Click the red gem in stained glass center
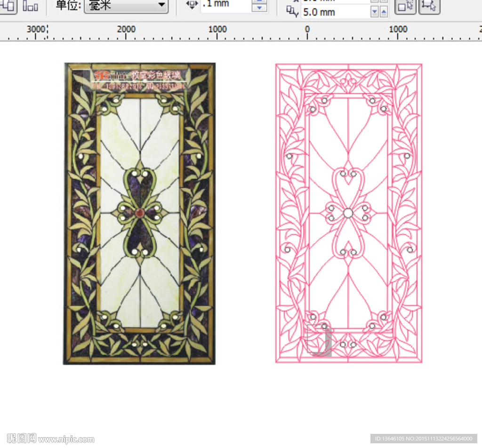The width and height of the screenshot is (482, 448). point(139,213)
